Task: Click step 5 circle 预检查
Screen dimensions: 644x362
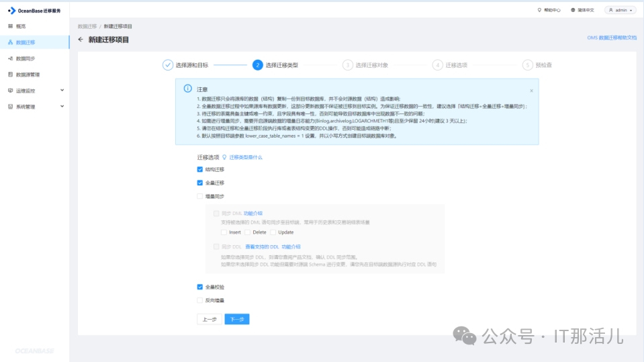Action: (527, 65)
